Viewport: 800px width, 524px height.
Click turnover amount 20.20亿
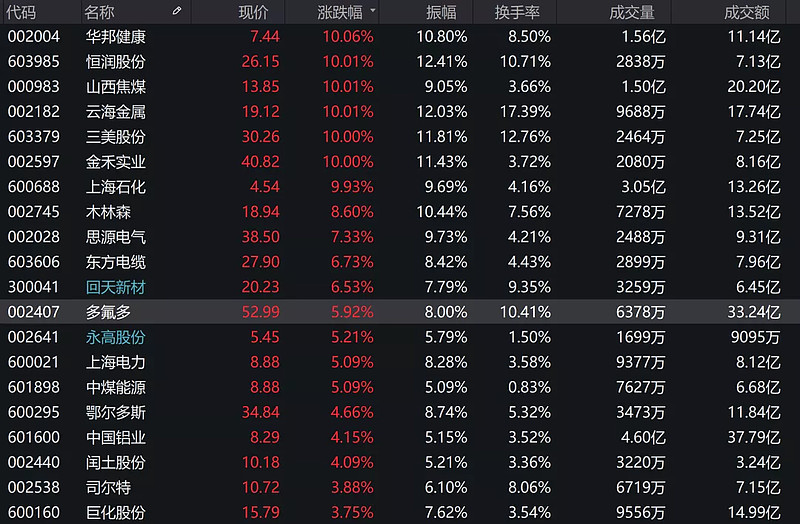(x=754, y=87)
